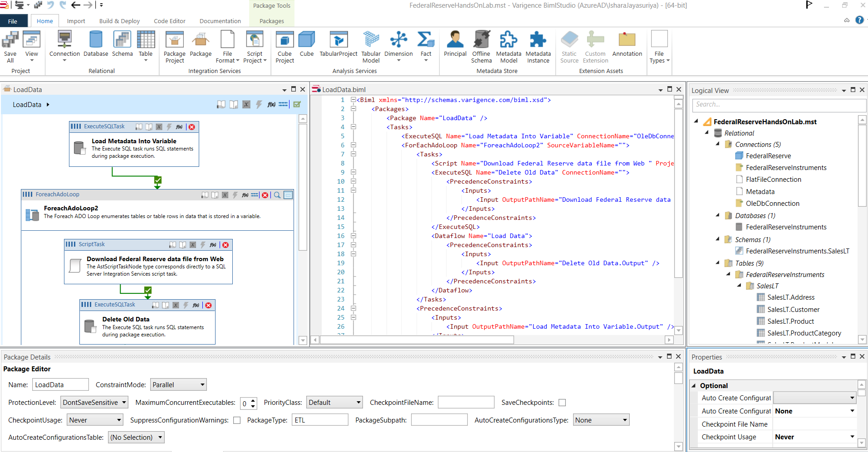The image size is (868, 452).
Task: Select the Cube Project icon
Action: (x=284, y=45)
